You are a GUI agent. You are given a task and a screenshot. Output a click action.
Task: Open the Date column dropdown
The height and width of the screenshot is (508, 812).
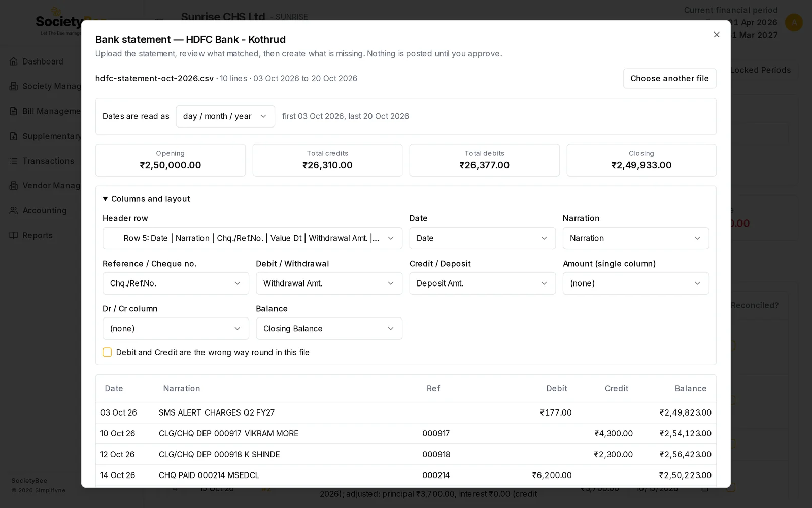[482, 238]
